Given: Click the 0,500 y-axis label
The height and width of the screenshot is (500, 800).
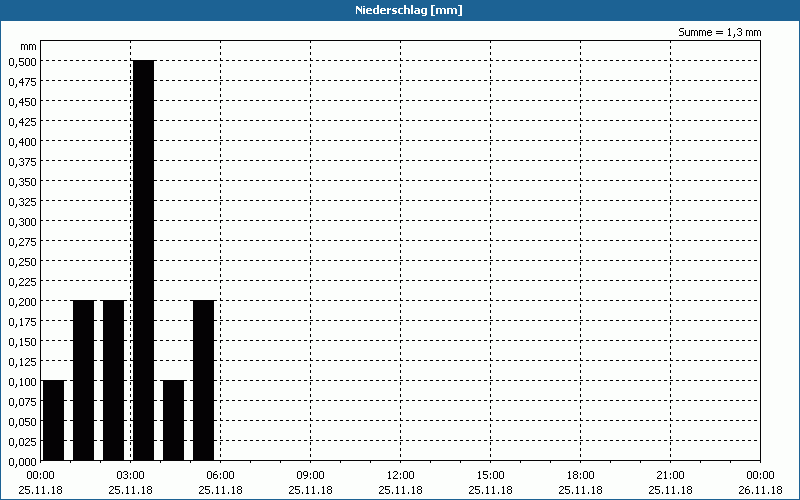Looking at the screenshot, I should point(22,61).
